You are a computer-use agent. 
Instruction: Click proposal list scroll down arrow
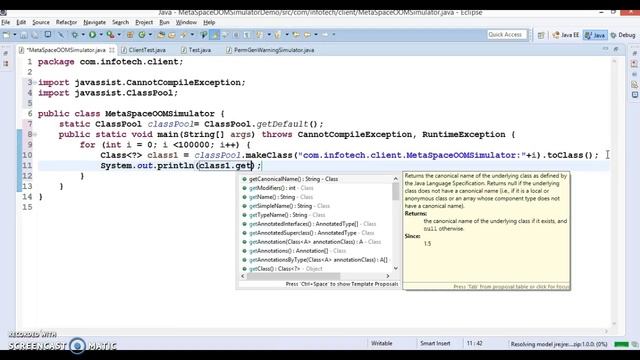396,268
